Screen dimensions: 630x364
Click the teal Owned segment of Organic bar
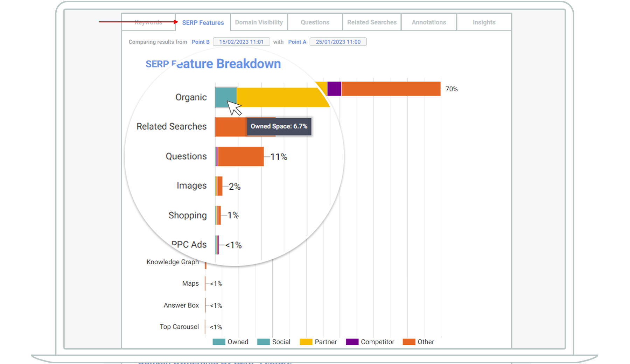(x=226, y=97)
